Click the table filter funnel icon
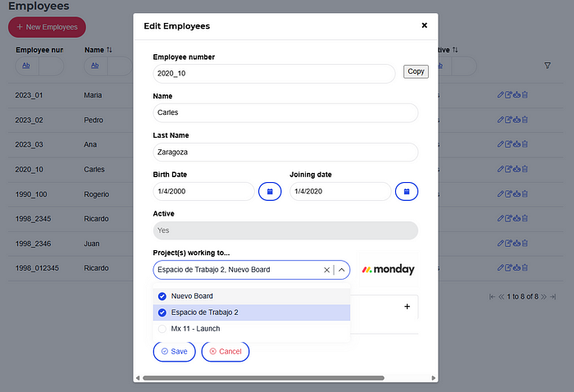Viewport: 574px width, 392px height. pos(548,66)
